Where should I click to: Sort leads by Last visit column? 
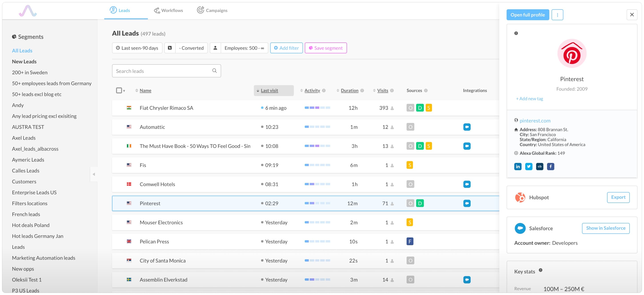tap(269, 90)
